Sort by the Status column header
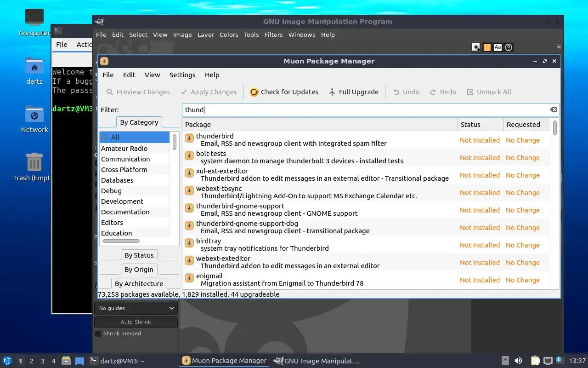Screen dimensions: 588x368 pos(480,125)
